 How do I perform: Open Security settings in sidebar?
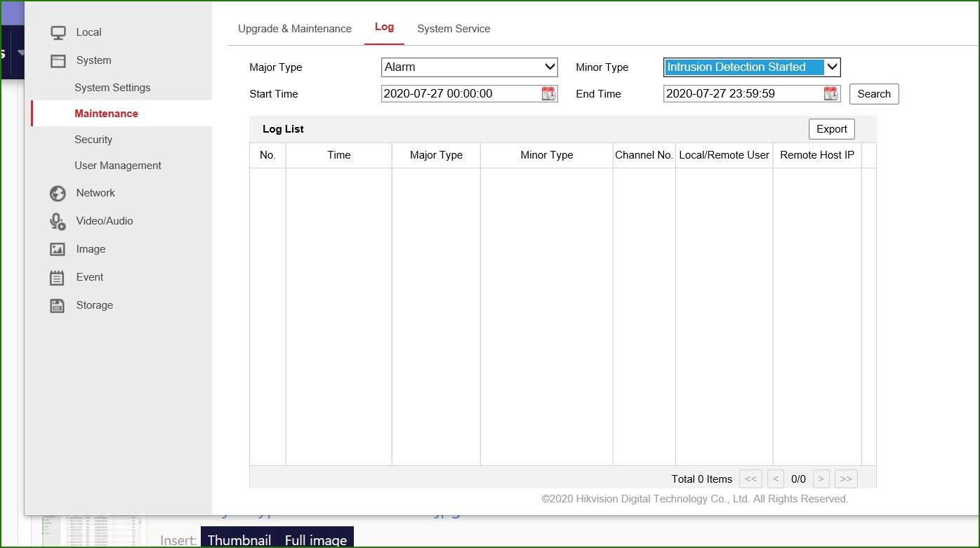click(93, 140)
